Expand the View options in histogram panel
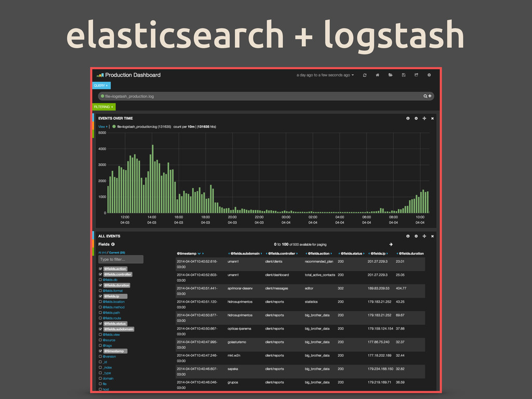The width and height of the screenshot is (532, 399). pyautogui.click(x=102, y=126)
